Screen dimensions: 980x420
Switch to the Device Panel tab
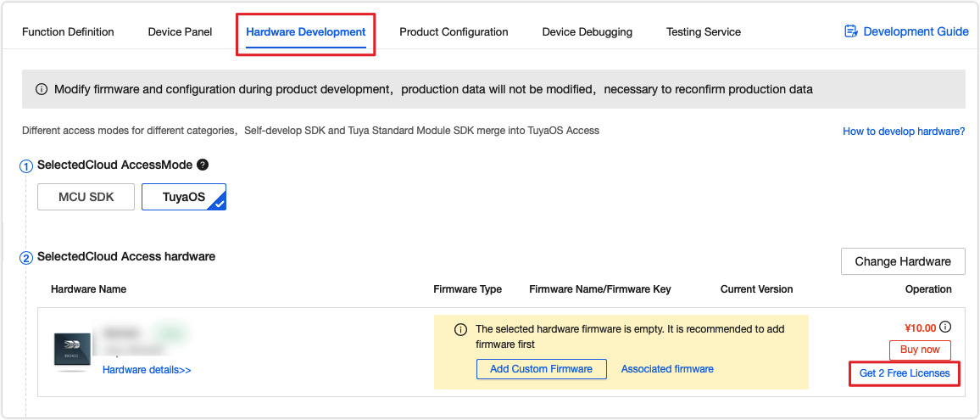pyautogui.click(x=180, y=32)
